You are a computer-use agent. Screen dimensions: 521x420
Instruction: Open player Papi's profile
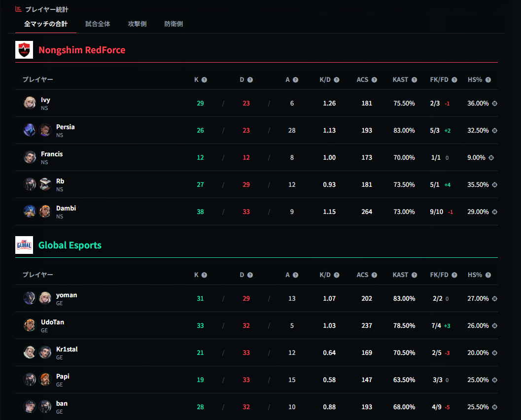coord(63,377)
